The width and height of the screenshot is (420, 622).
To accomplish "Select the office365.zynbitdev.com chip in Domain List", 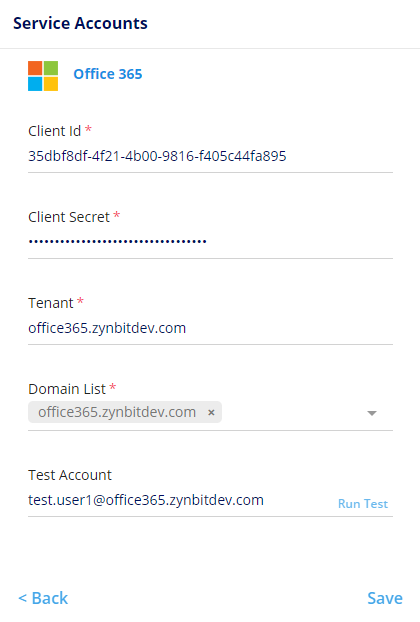I will point(117,412).
